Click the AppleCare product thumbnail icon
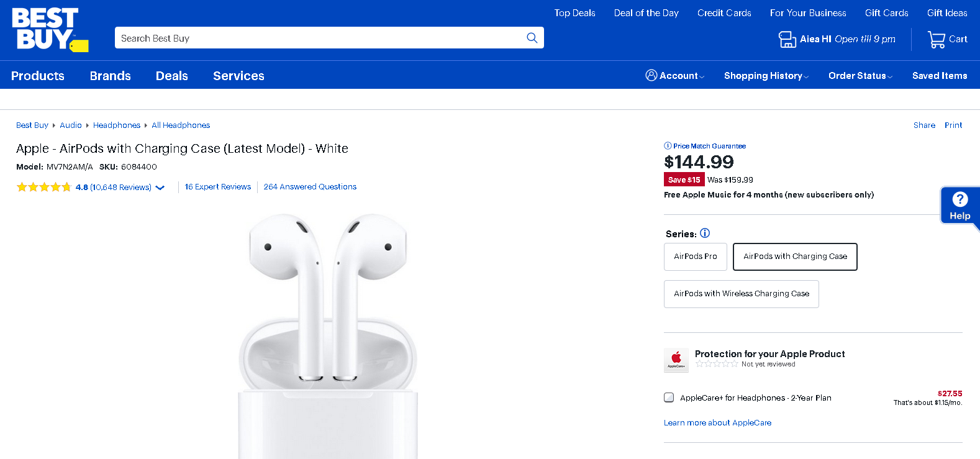 676,360
